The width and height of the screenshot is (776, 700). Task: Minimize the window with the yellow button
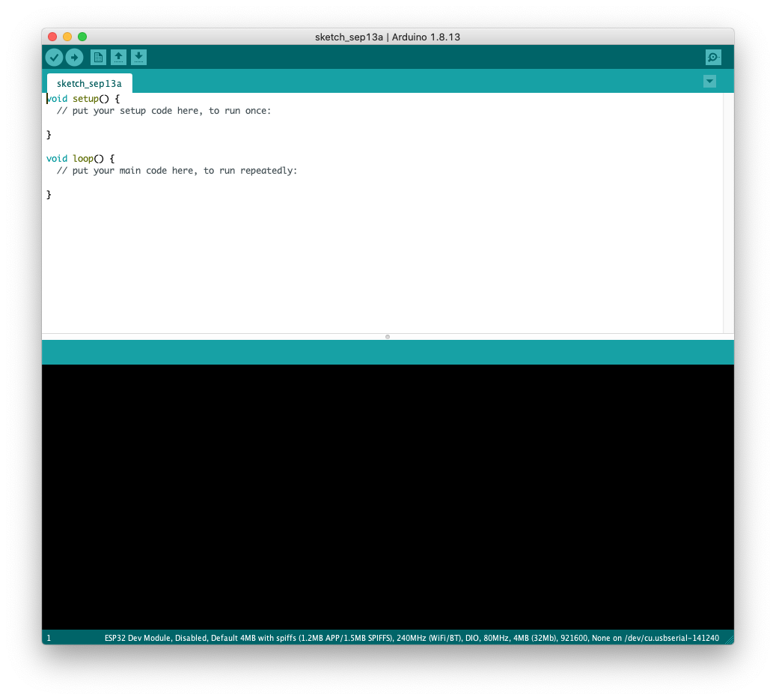pos(67,37)
